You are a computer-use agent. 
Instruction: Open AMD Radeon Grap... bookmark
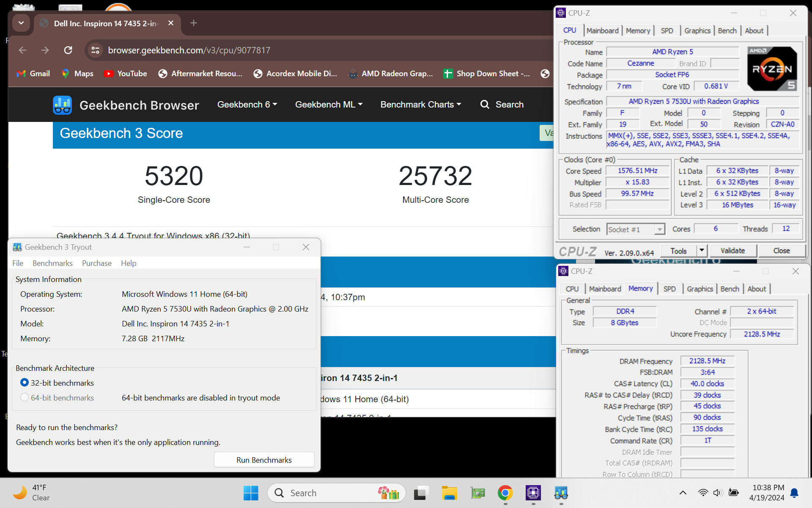pos(390,74)
